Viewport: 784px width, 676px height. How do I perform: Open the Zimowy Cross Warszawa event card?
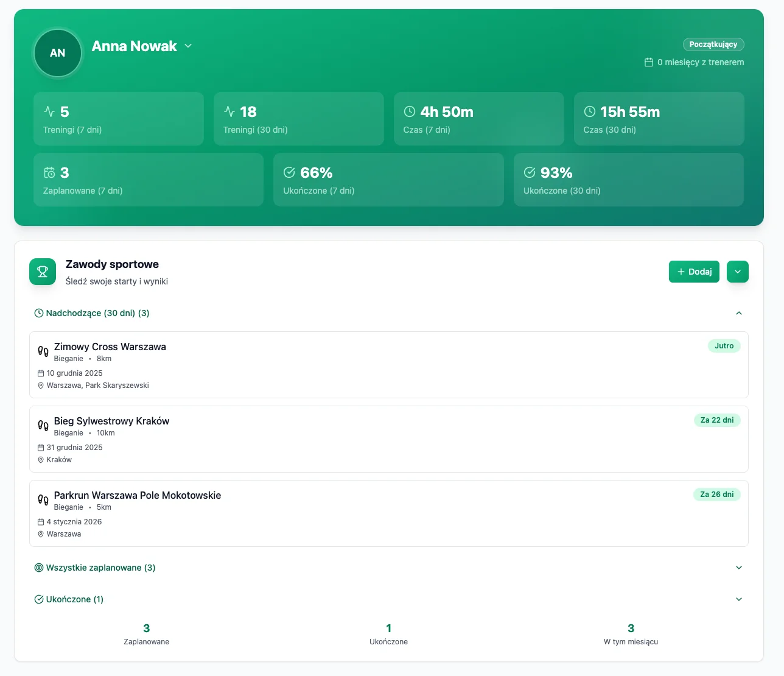click(x=388, y=365)
